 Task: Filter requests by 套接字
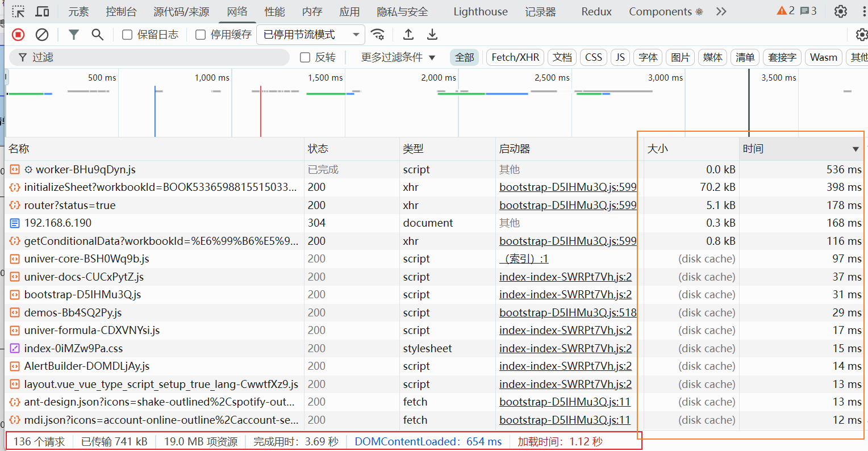tap(782, 57)
